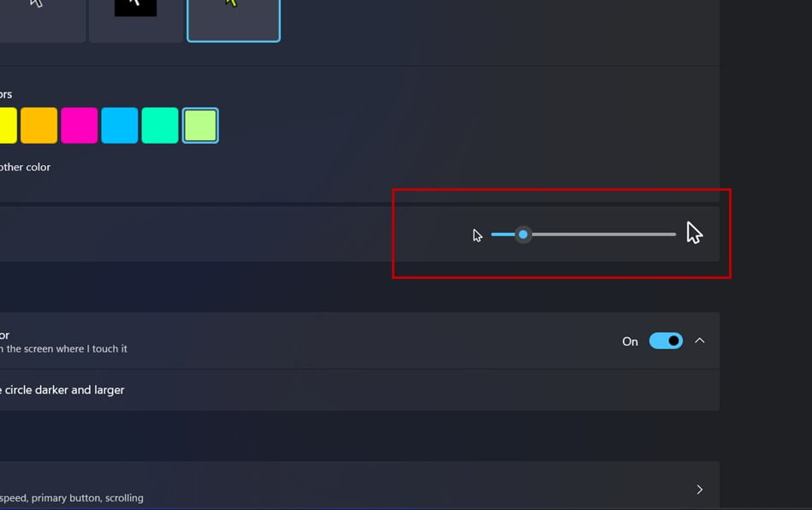
Task: Open mouse settings via right chevron arrow
Action: pos(700,489)
